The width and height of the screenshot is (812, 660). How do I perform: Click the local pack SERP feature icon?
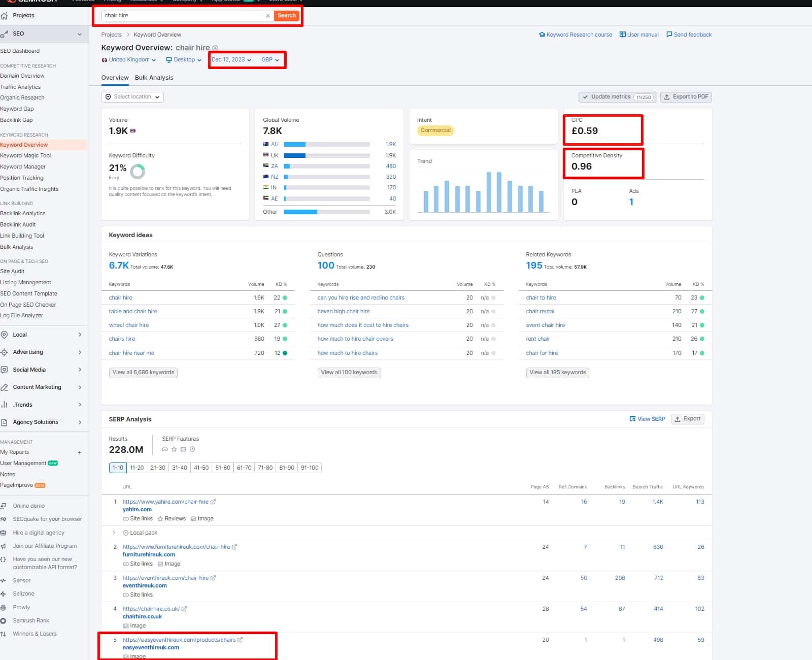click(192, 449)
